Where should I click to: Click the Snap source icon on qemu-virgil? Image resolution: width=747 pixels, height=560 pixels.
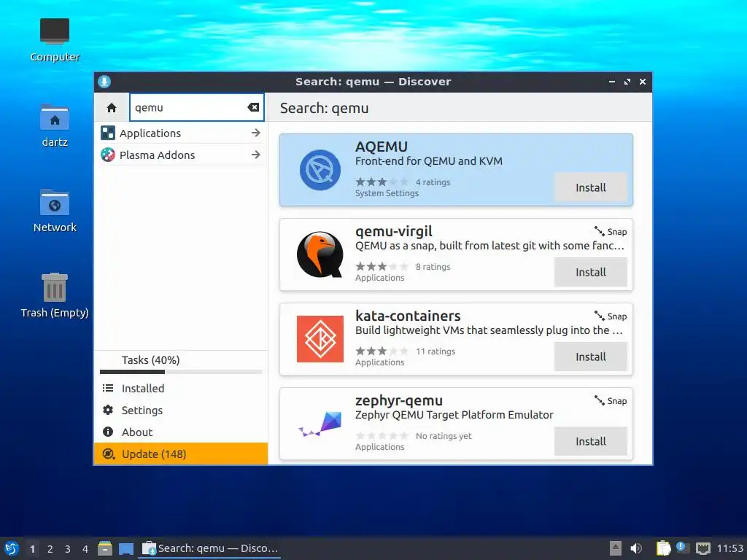pyautogui.click(x=600, y=231)
